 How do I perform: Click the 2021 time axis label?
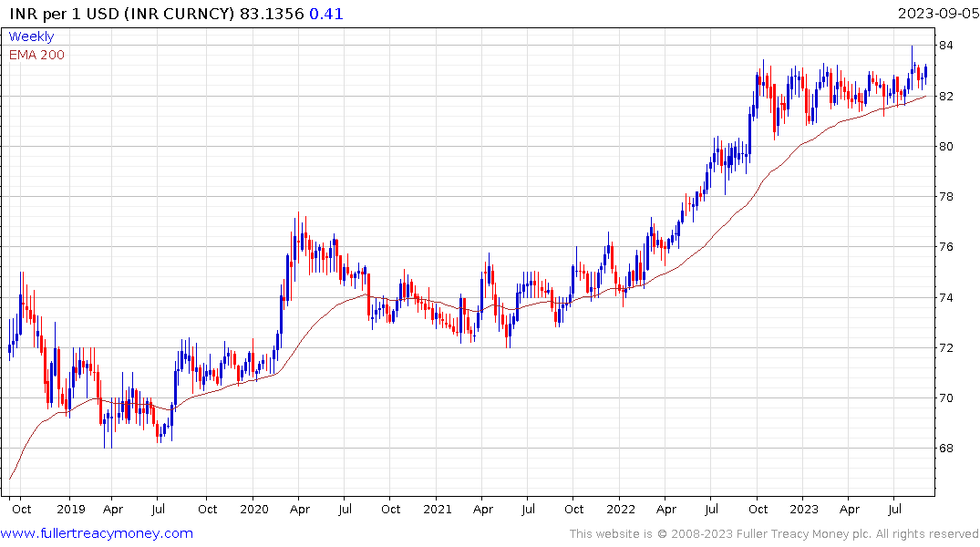pos(437,509)
